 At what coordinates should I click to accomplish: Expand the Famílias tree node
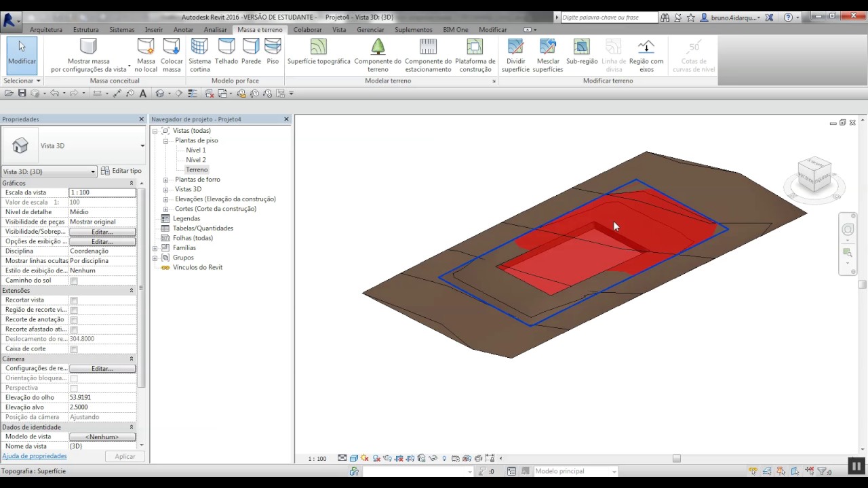(155, 248)
